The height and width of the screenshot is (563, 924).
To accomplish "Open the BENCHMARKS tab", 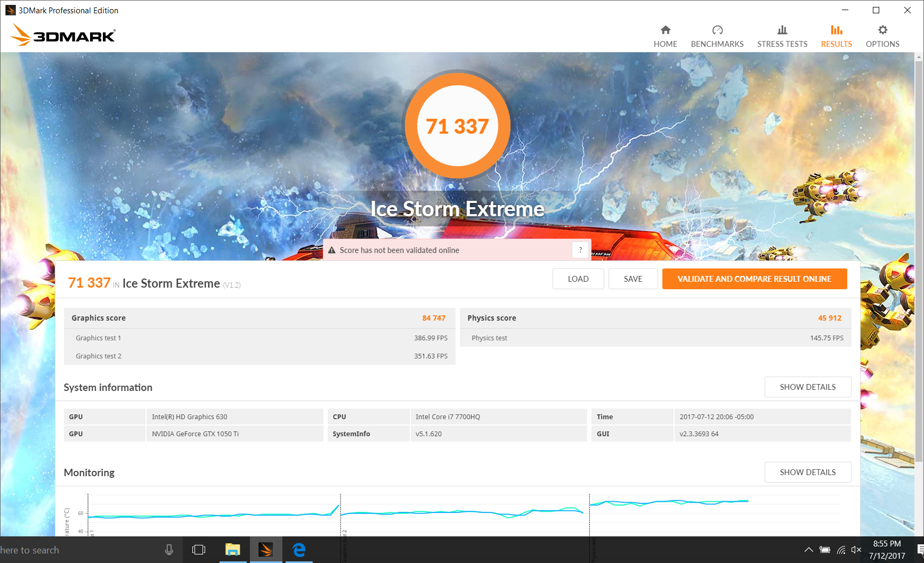I will click(717, 36).
